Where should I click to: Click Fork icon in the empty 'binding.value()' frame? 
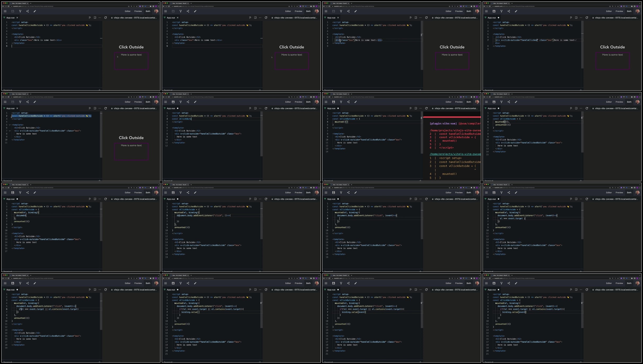181,283
